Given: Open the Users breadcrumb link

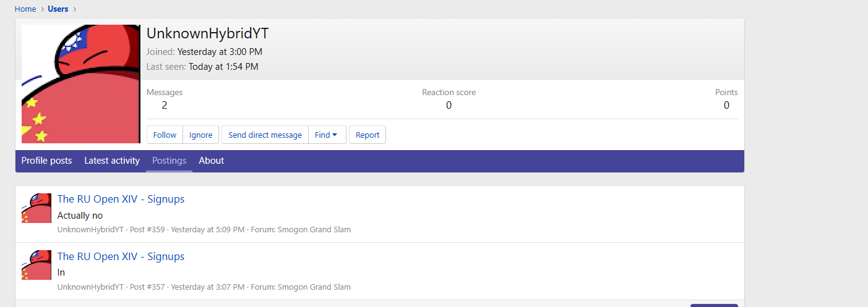Looking at the screenshot, I should coord(58,9).
